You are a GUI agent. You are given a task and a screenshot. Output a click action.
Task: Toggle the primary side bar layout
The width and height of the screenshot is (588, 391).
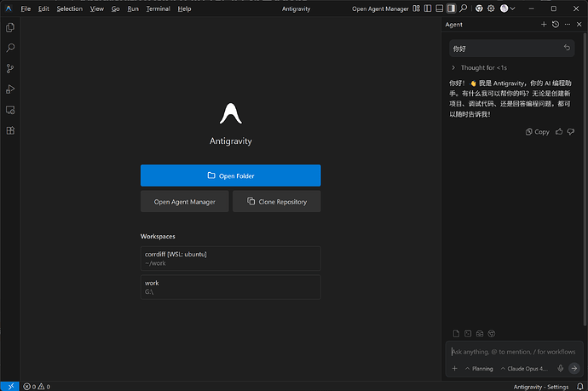(x=428, y=9)
